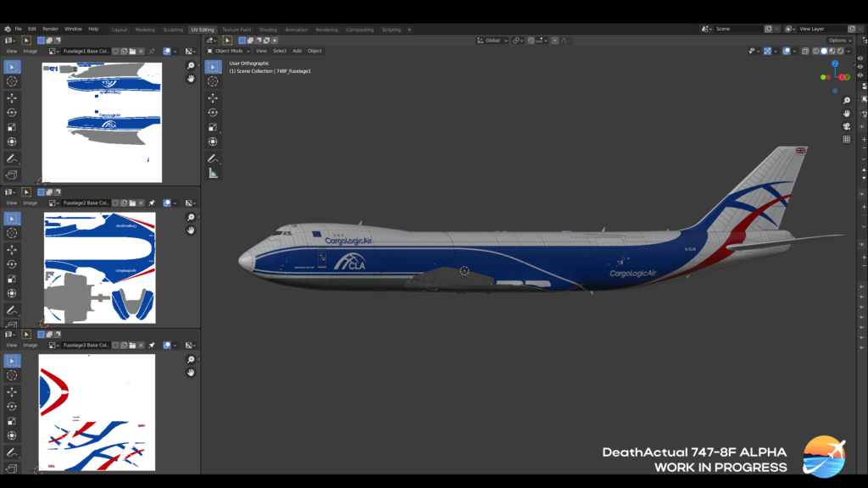This screenshot has width=868, height=488.
Task: Select Rotate tool in Fuselage2 image editor
Action: (12, 264)
